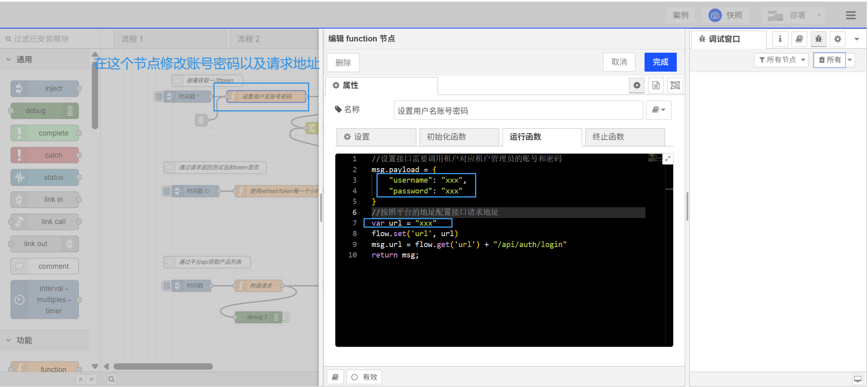Screen dimensions: 868x387
Task: Switch to 流程 2 flow tab
Action: (x=275, y=39)
